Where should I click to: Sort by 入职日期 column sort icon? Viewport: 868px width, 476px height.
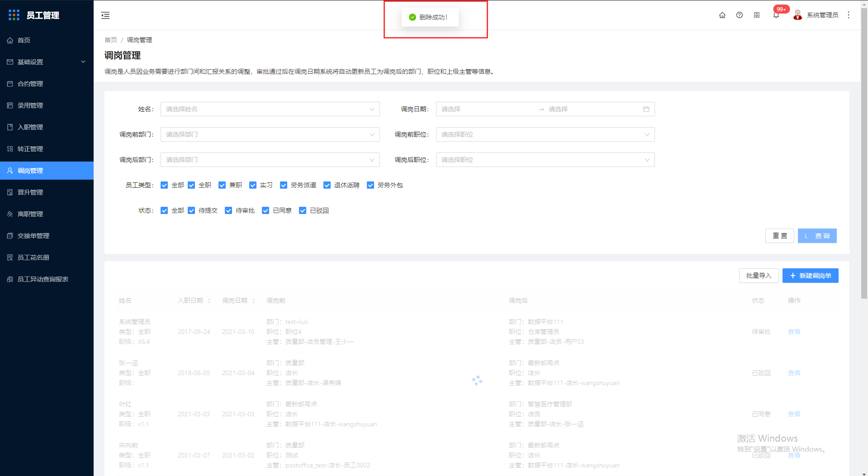(x=209, y=301)
